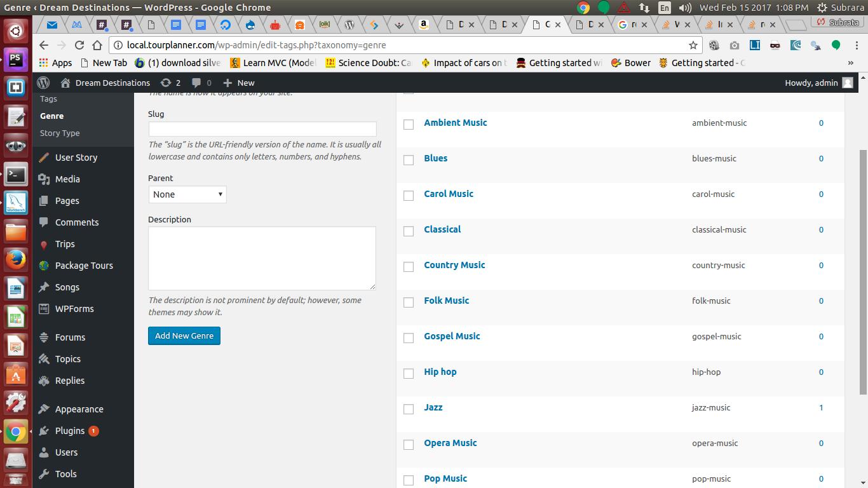Check the Jazz genre checkbox

pos(409,409)
